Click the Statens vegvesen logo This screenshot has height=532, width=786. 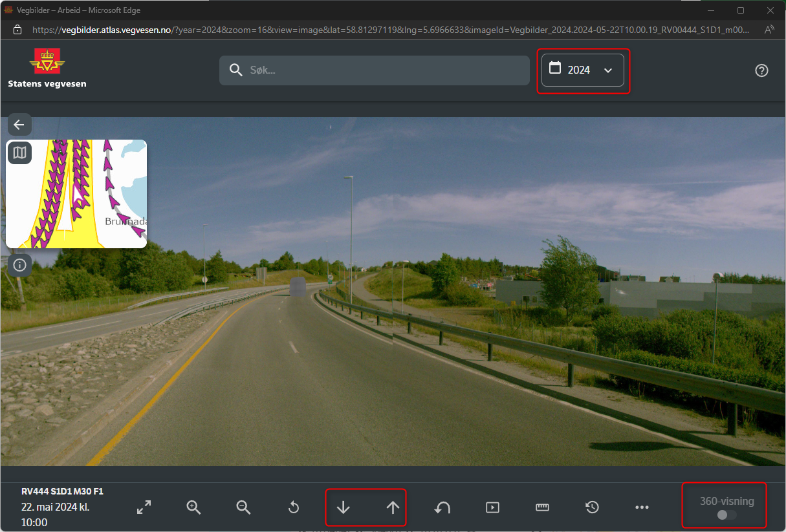coord(47,67)
